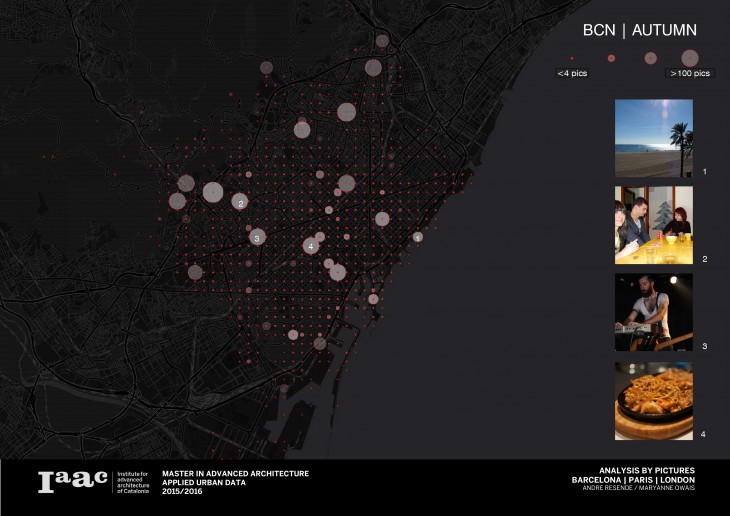Click the '<4 pics' legend label
Viewport: 730px width, 516px height.
point(572,74)
